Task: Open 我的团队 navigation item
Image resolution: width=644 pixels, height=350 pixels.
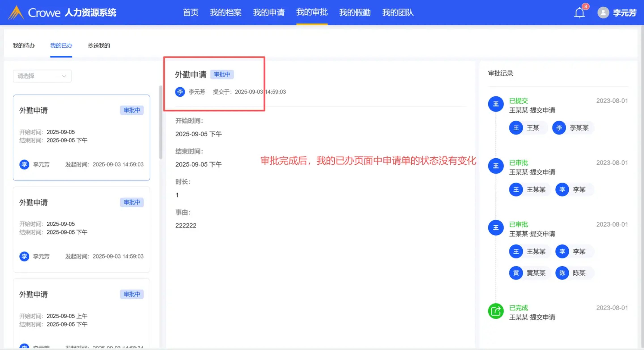Action: (397, 13)
